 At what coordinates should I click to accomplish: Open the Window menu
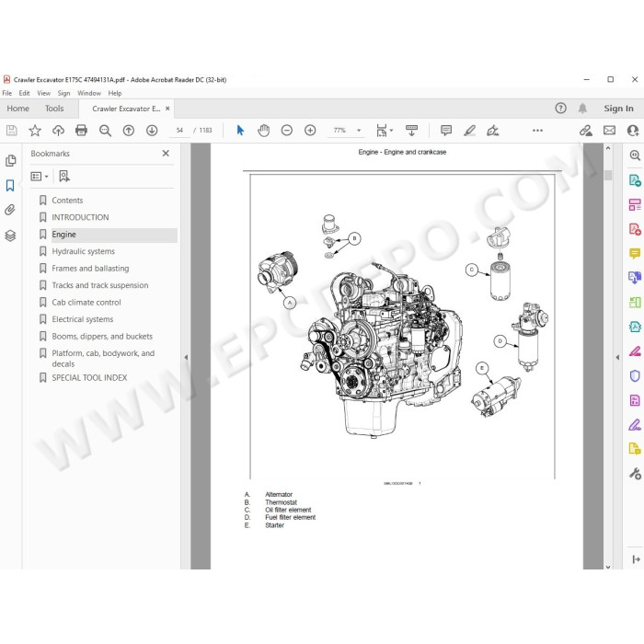[89, 93]
